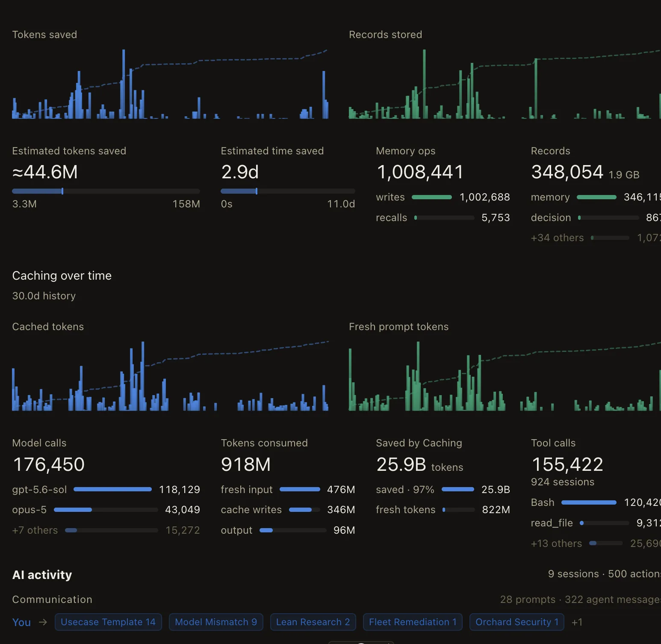Click the 158M maximum tokens label
This screenshot has height=644, width=661.
(x=186, y=204)
